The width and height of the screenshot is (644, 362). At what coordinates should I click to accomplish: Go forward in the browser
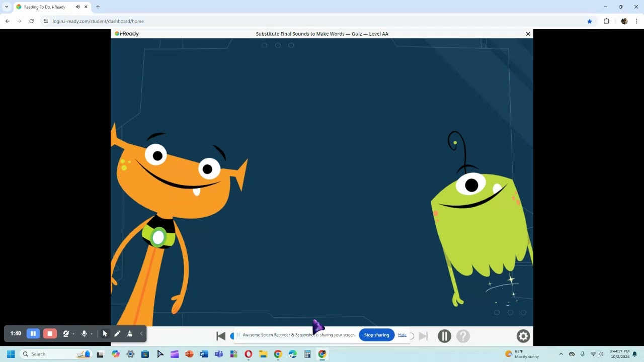tap(20, 21)
